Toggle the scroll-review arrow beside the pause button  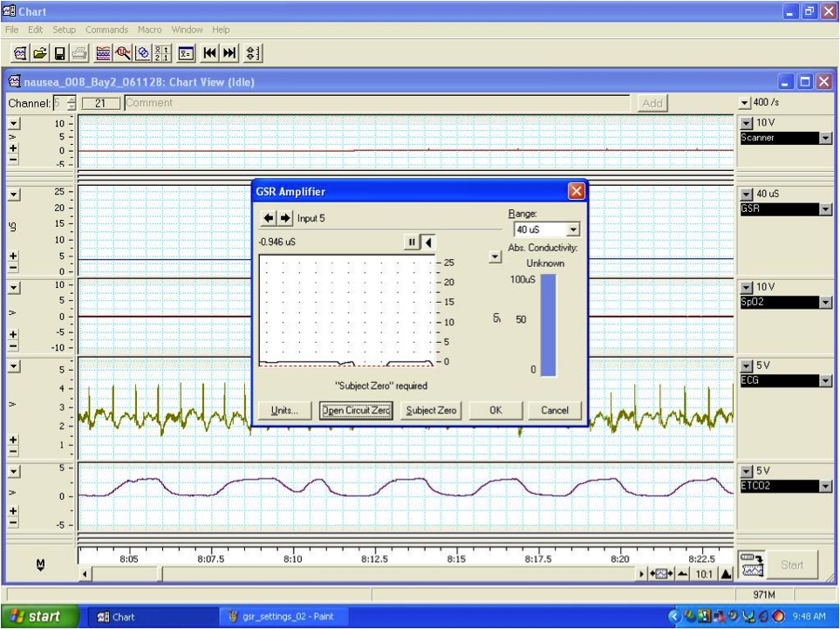(427, 243)
